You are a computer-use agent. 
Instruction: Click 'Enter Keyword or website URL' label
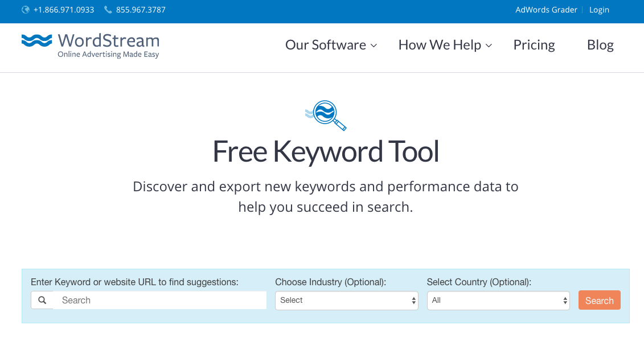pyautogui.click(x=134, y=282)
